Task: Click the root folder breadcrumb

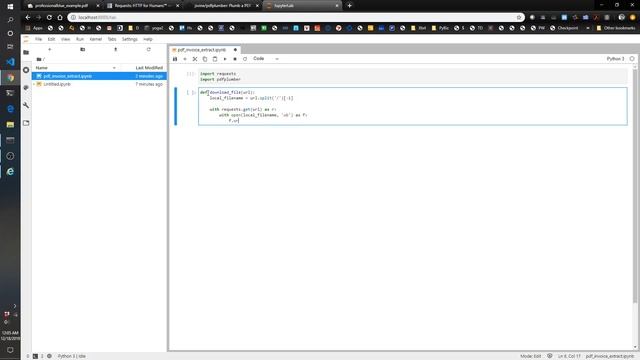Action: tap(40, 59)
